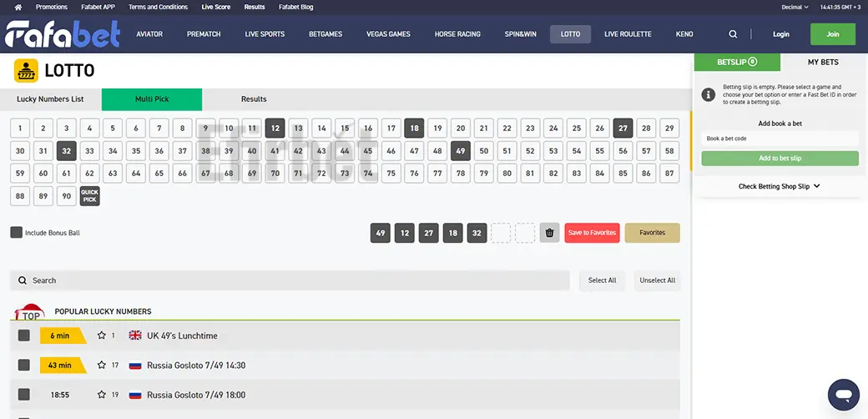Click Unselect All button
This screenshot has height=419, width=868.
[x=657, y=280]
